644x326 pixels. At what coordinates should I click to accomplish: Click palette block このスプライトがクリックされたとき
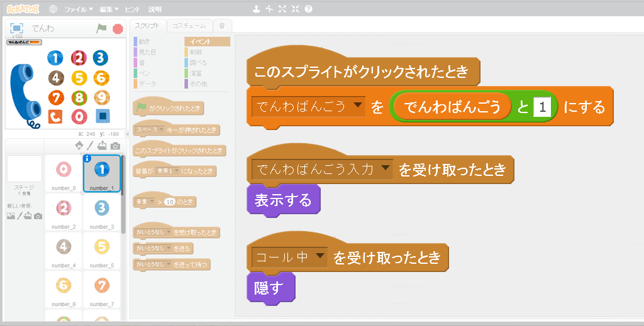[180, 151]
